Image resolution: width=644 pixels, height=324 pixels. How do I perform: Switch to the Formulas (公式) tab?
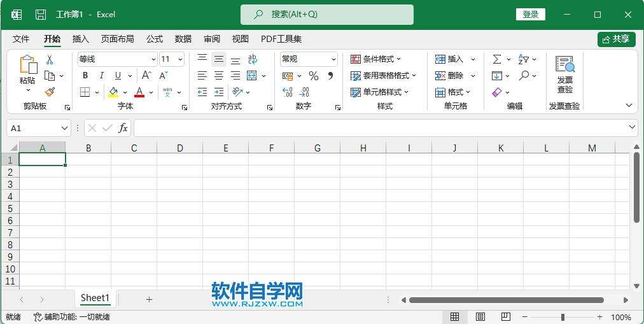click(x=155, y=39)
